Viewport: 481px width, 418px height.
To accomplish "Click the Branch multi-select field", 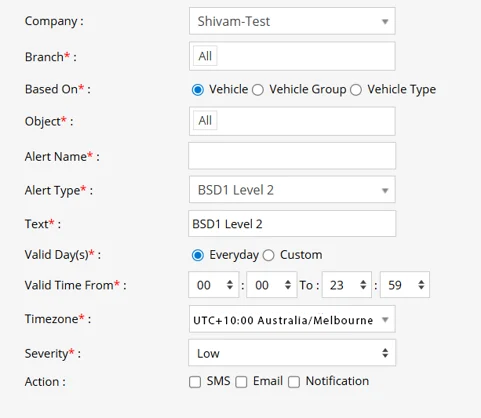I will click(x=292, y=56).
